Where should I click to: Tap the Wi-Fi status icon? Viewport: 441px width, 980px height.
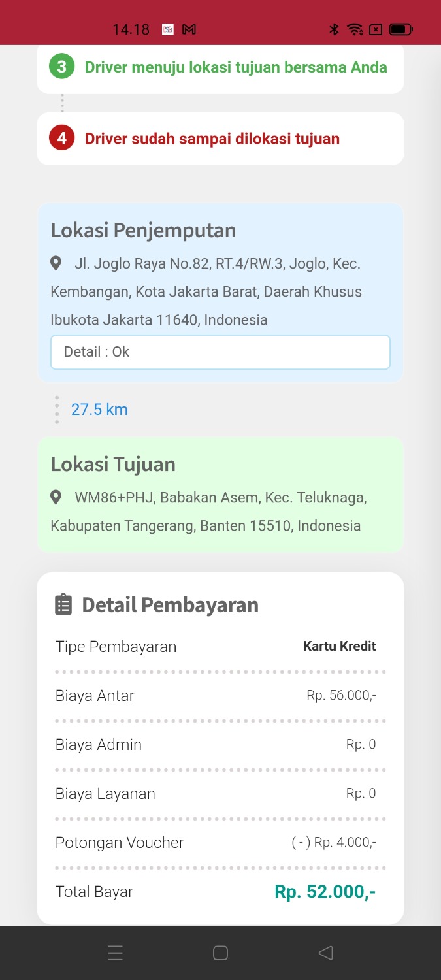pos(355,29)
